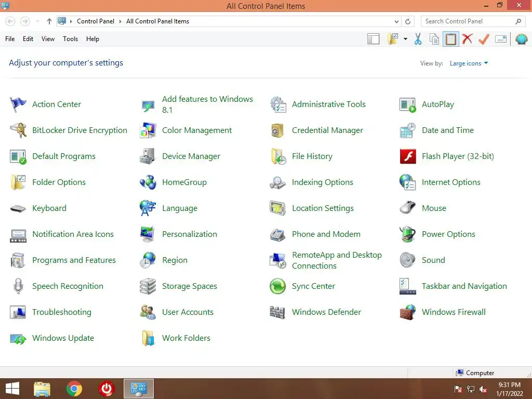Open the View menu
The image size is (532, 399).
pos(48,39)
